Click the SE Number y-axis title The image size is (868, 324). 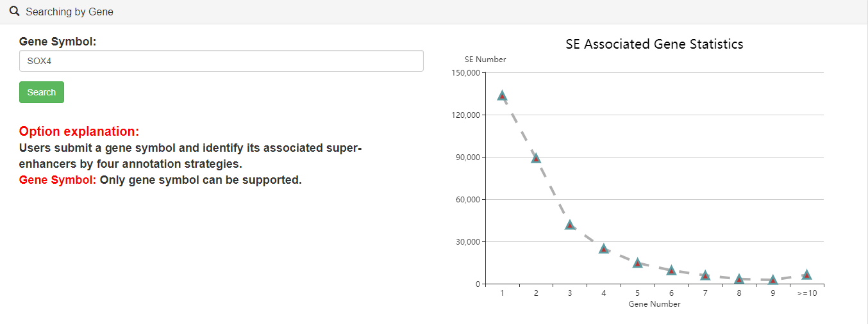click(485, 60)
